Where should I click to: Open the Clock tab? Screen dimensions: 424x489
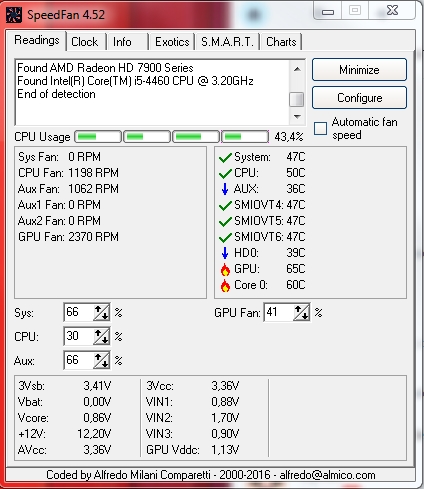point(85,42)
